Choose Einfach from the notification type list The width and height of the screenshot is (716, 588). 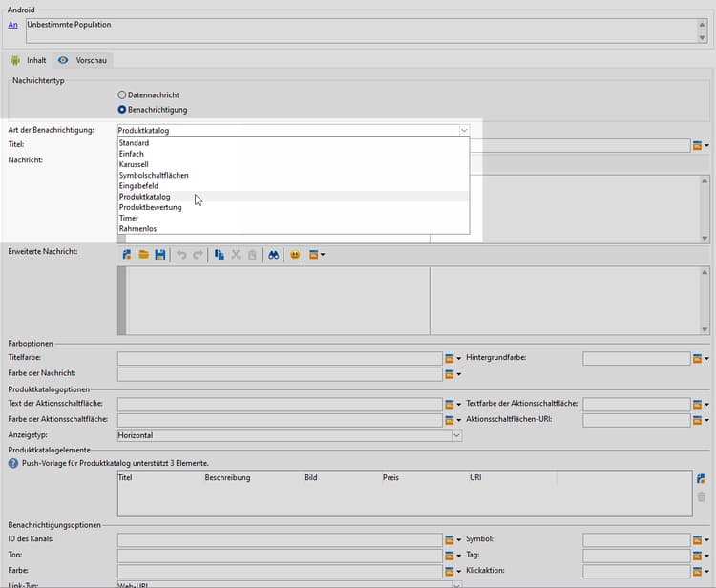coord(294,154)
